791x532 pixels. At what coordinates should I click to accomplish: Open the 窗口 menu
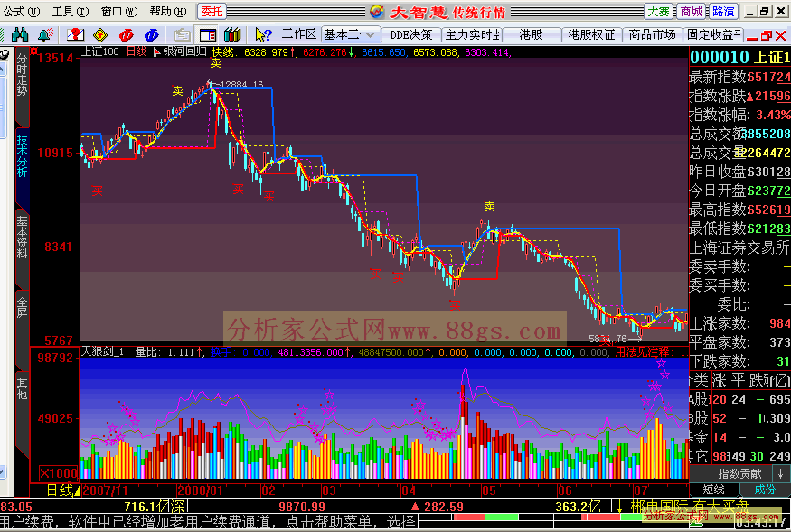pyautogui.click(x=119, y=11)
